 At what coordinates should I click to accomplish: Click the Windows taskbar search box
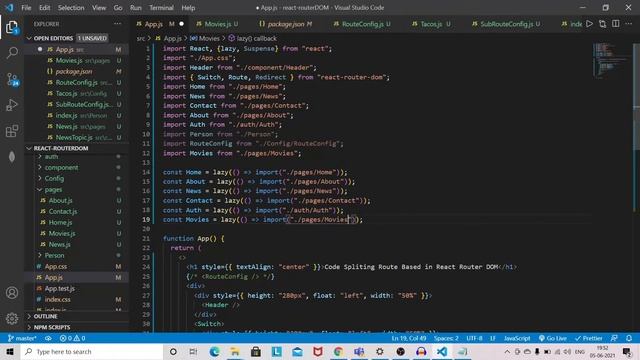click(x=92, y=351)
